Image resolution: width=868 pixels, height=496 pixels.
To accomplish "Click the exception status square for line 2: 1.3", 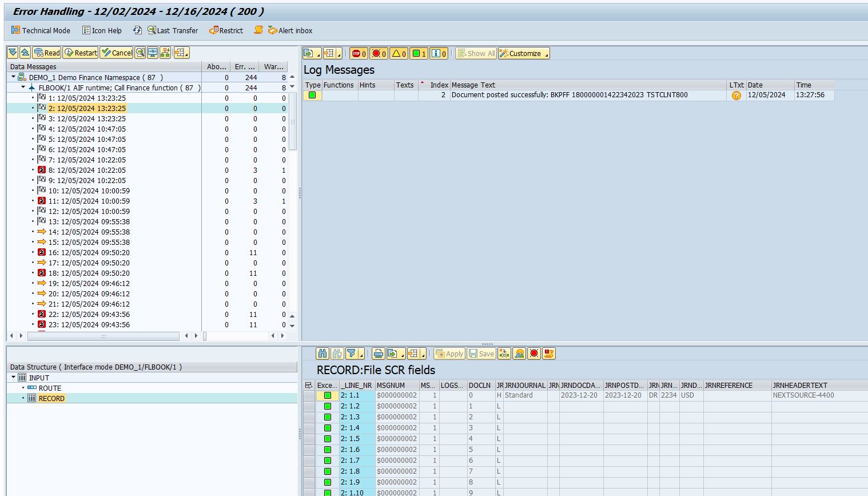I will [x=328, y=417].
